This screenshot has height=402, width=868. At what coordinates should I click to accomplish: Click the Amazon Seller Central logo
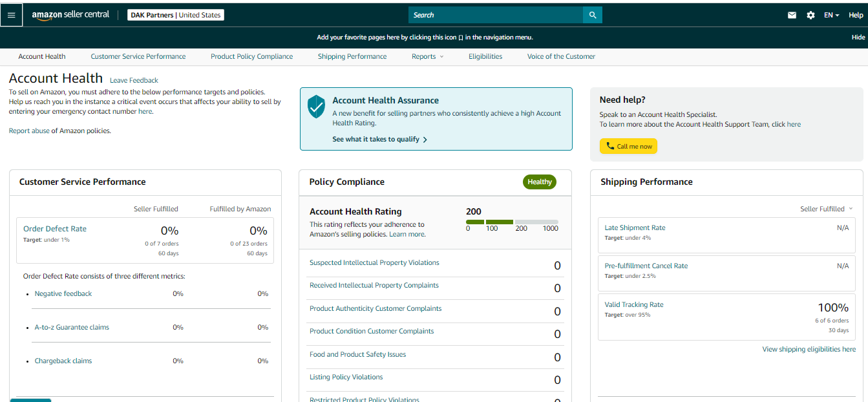point(70,15)
